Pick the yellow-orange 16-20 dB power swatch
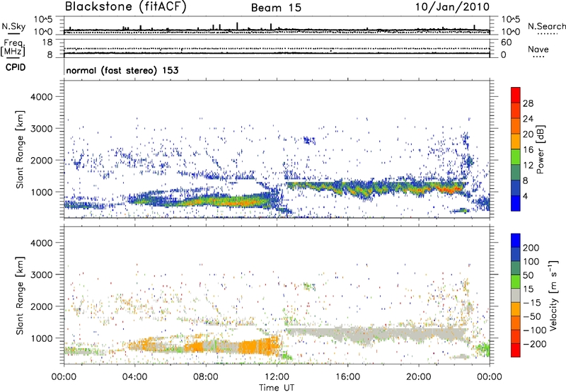 click(x=516, y=142)
